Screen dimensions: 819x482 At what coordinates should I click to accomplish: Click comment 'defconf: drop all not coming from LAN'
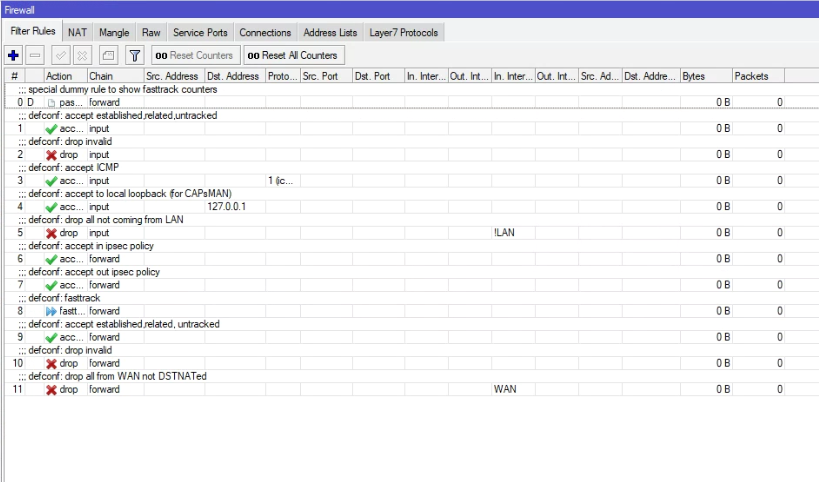tap(106, 219)
